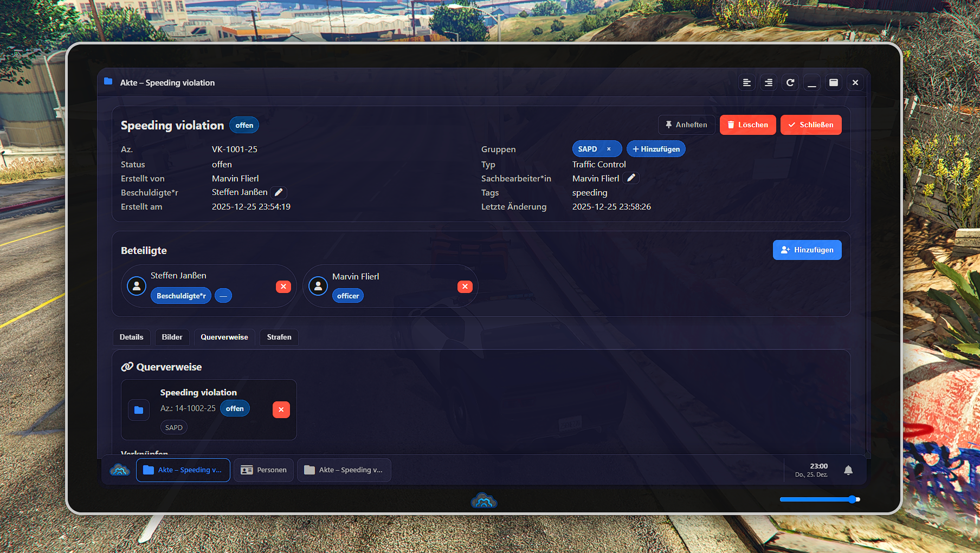The width and height of the screenshot is (980, 553).
Task: Open the Strafen tab
Action: [x=279, y=337]
